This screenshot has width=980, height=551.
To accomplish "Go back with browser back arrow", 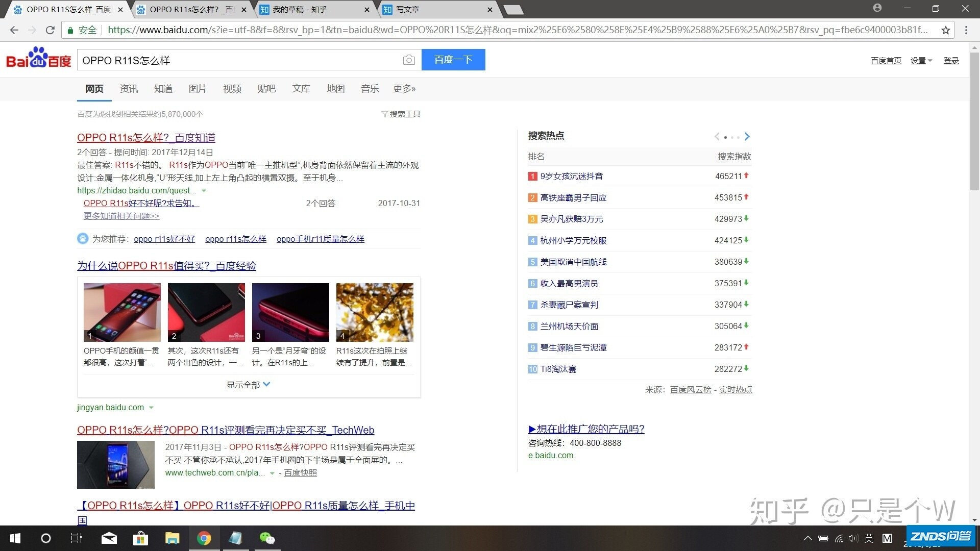I will (14, 30).
